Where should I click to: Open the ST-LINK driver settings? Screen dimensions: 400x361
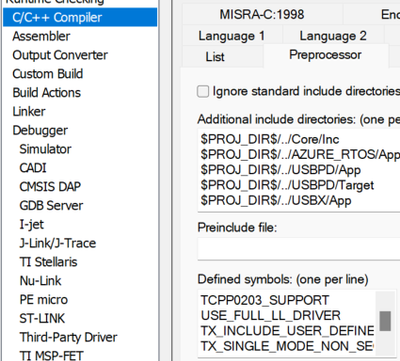point(42,318)
